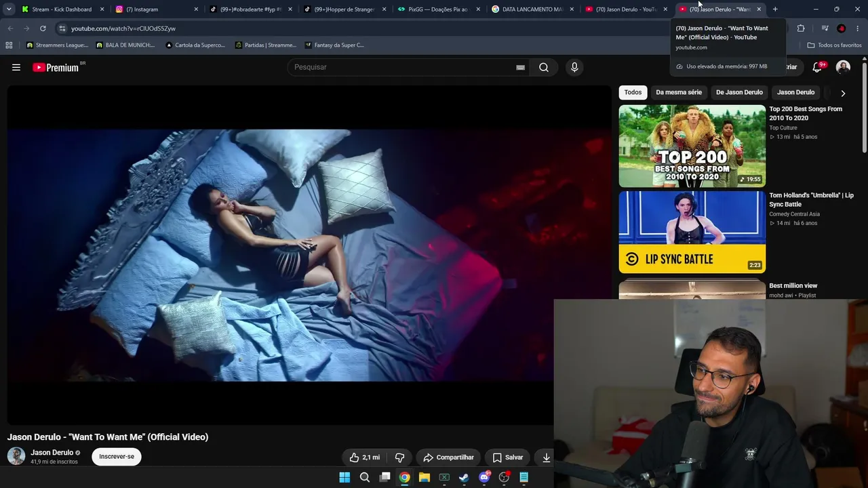The width and height of the screenshot is (868, 488).
Task: Open File Explorer from the taskbar
Action: click(x=425, y=477)
